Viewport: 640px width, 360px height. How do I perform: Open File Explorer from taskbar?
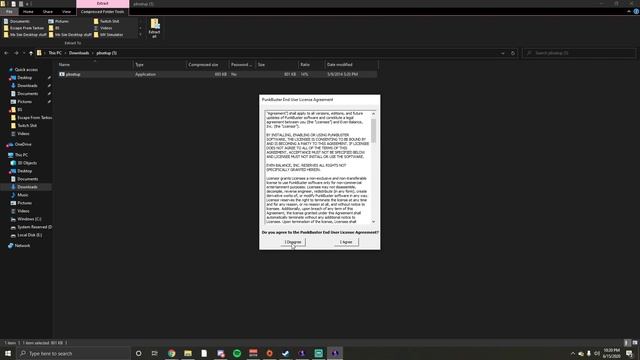coord(188,353)
